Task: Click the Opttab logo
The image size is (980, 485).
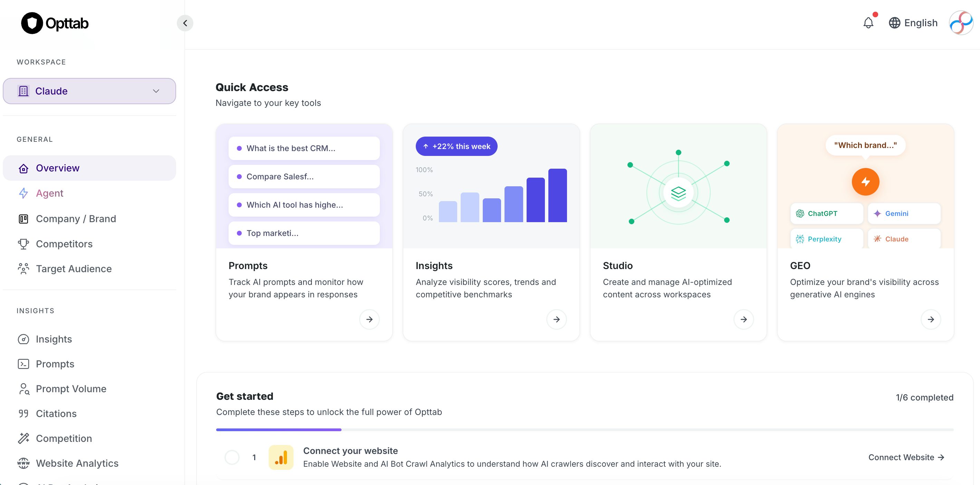Action: click(x=55, y=23)
